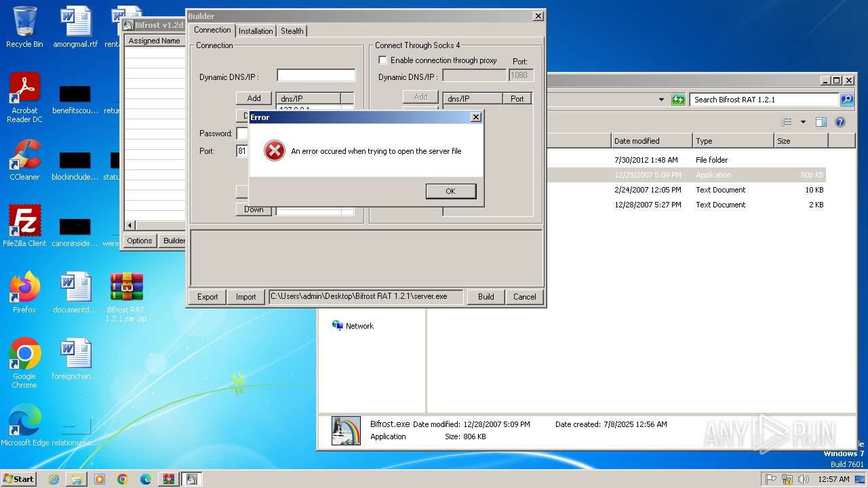The width and height of the screenshot is (868, 488).
Task: Click the magnifier search icon in Explorer
Action: 847,100
